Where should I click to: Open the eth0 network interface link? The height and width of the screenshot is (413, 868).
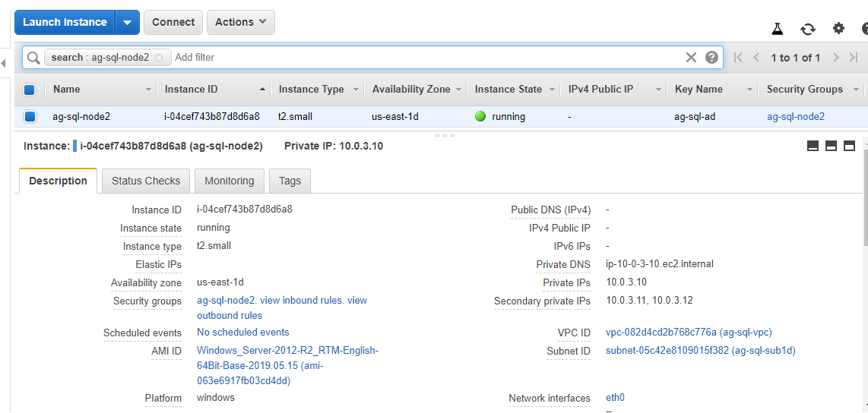(x=616, y=398)
